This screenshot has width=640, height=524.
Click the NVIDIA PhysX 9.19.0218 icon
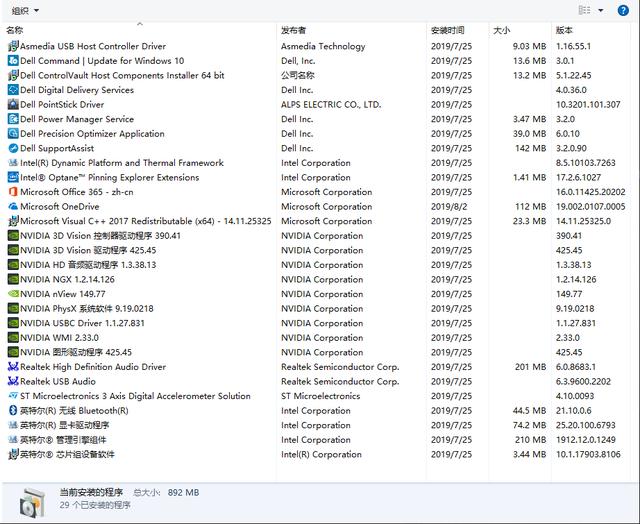point(13,309)
